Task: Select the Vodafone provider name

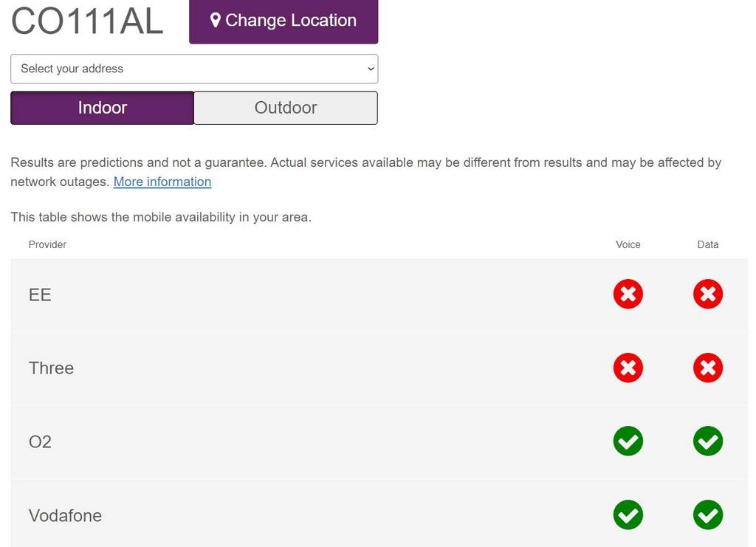Action: (65, 516)
